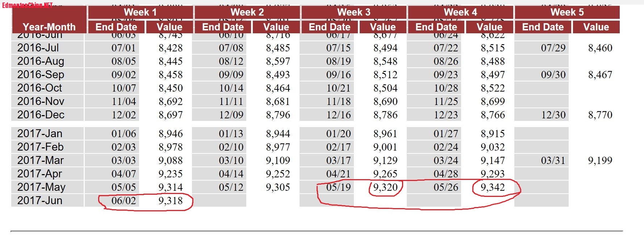Select the 07/29 date in Week 5
This screenshot has height=236, width=644.
(x=553, y=48)
